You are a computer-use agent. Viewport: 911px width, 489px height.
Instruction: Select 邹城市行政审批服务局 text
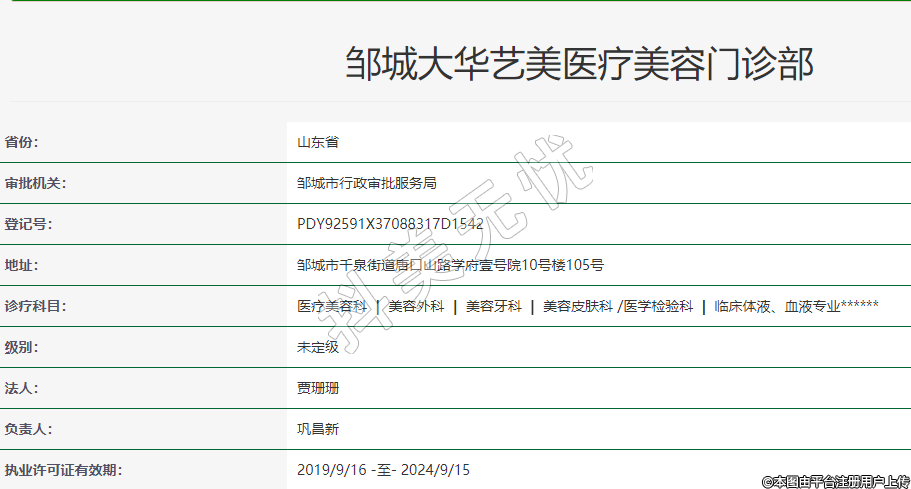pyautogui.click(x=367, y=183)
